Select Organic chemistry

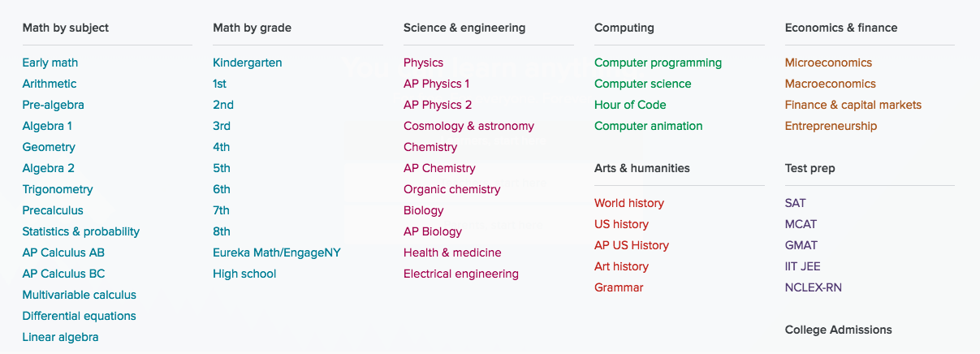pyautogui.click(x=452, y=189)
